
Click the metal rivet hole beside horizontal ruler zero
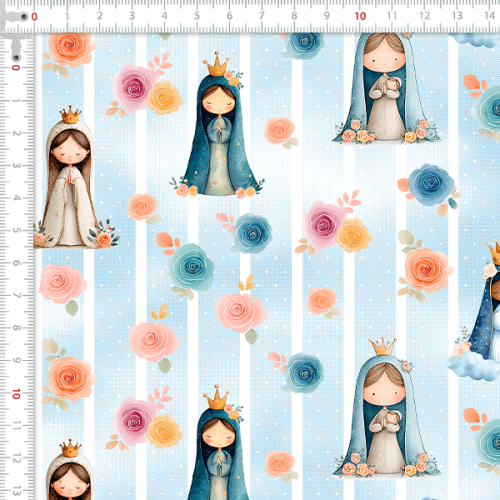click(x=24, y=16)
